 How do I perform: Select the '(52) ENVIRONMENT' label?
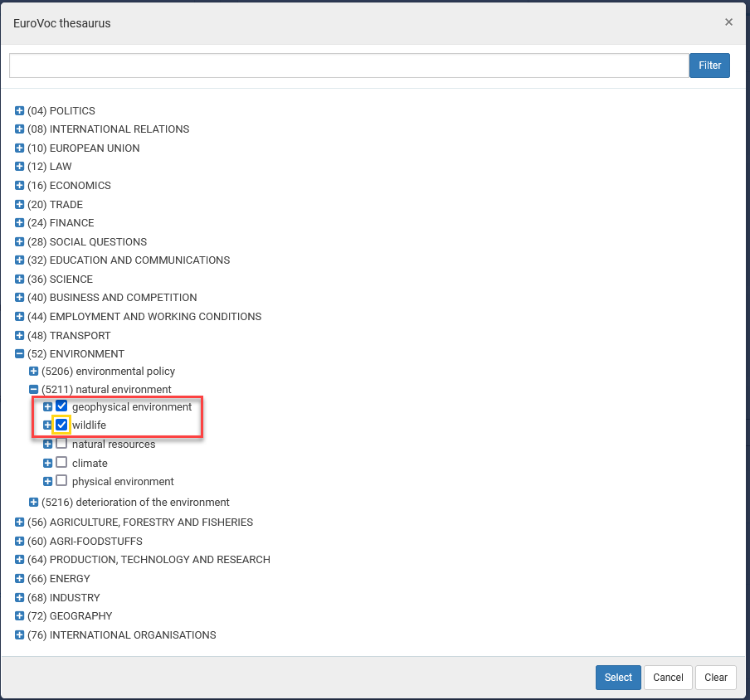(75, 354)
